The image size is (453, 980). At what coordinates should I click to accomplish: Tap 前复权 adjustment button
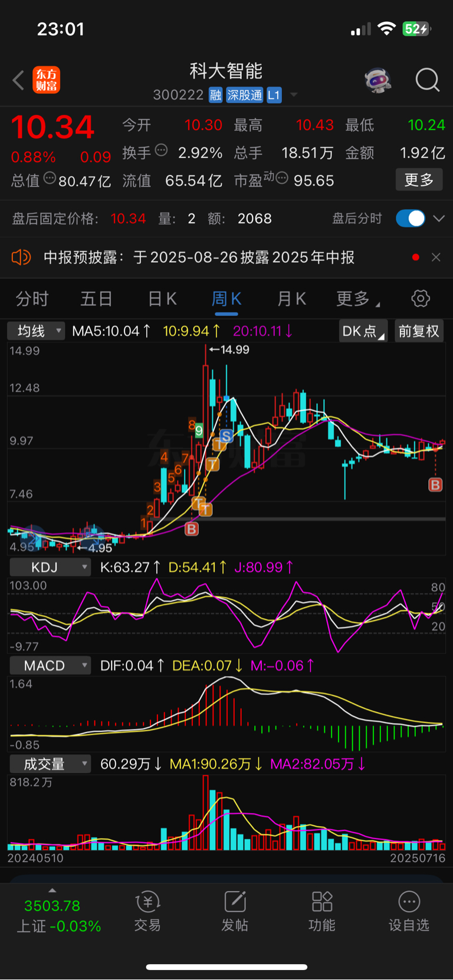(x=419, y=331)
